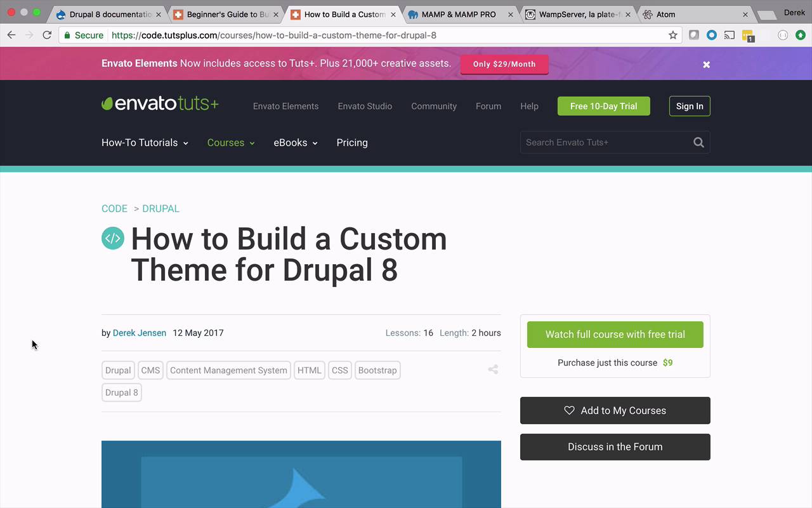812x508 pixels.
Task: Open the DRUPAL breadcrumb link
Action: pyautogui.click(x=160, y=208)
